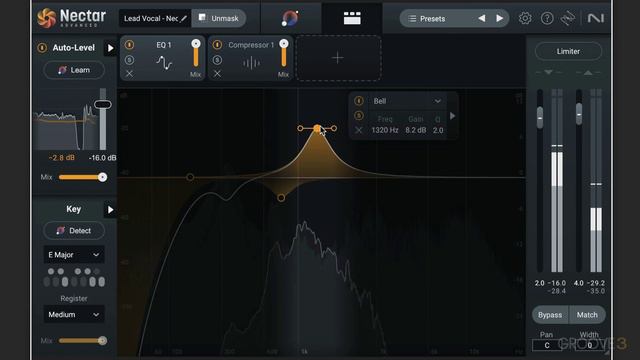Add a new module with plus slot

338,58
